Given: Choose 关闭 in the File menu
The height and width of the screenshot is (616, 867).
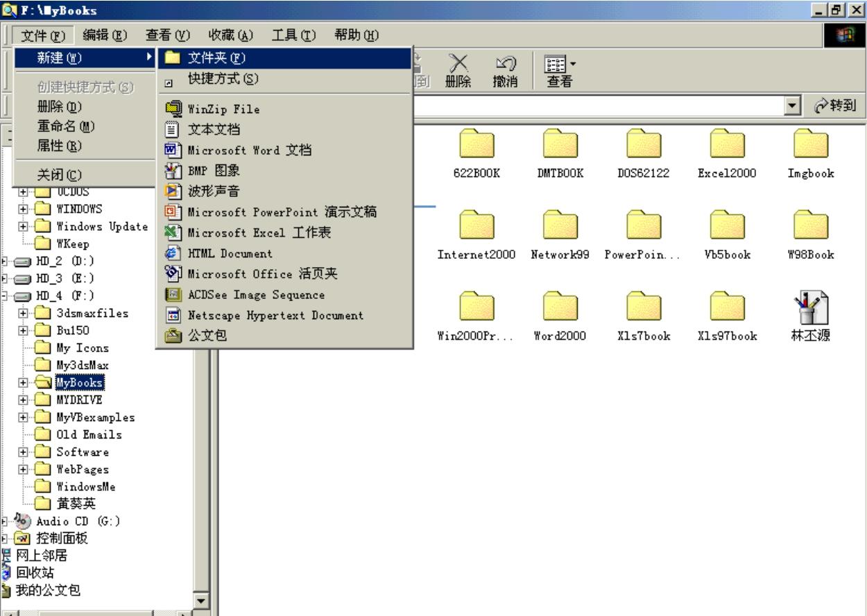Looking at the screenshot, I should coord(83,173).
